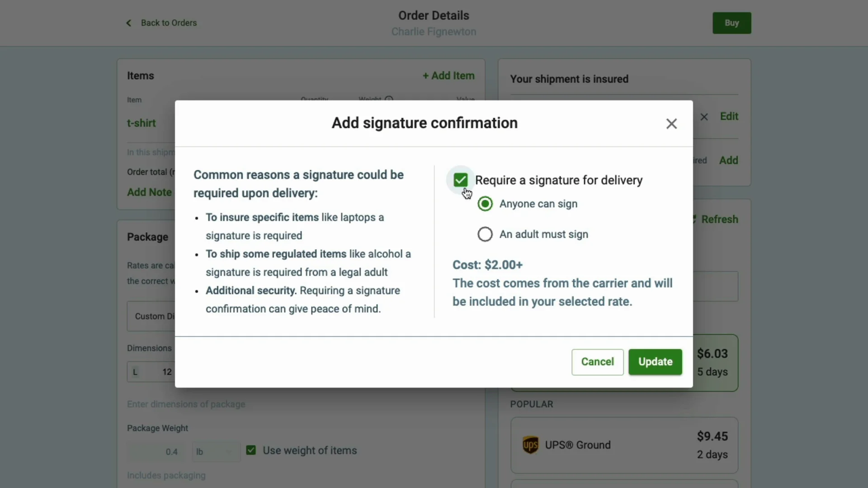Click the Buy button
This screenshot has height=488, width=868.
(731, 23)
